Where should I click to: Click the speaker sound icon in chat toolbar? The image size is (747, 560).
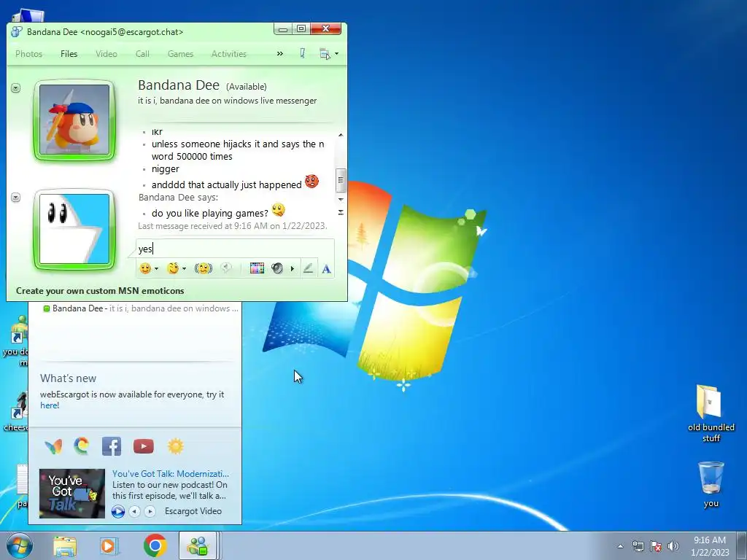coord(276,268)
